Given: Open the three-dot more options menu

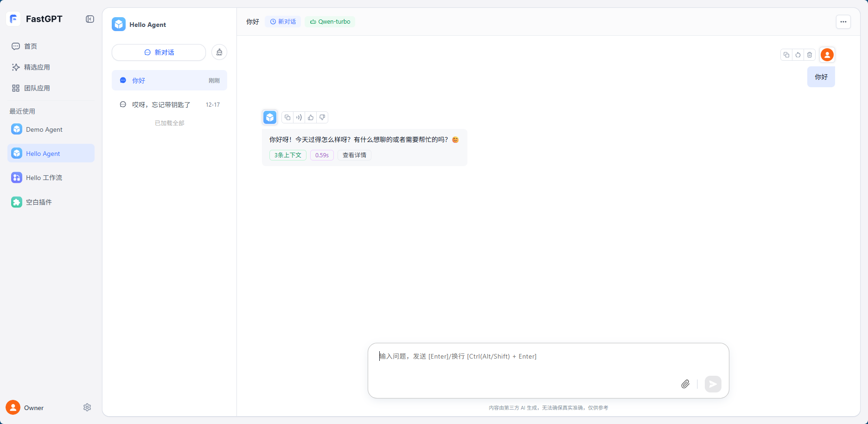Looking at the screenshot, I should [x=843, y=22].
